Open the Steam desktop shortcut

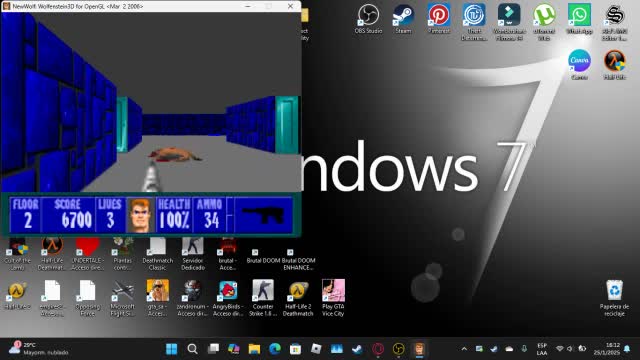tap(403, 19)
